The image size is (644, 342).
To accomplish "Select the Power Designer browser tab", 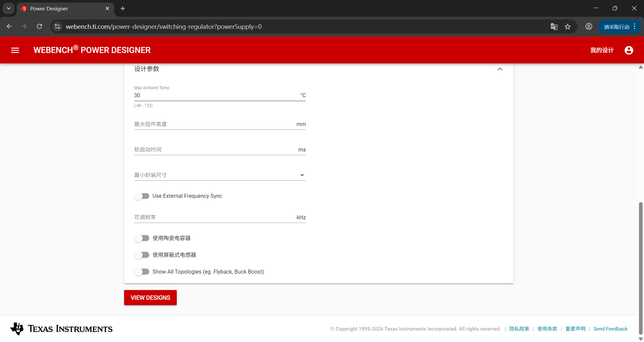I will (x=65, y=8).
